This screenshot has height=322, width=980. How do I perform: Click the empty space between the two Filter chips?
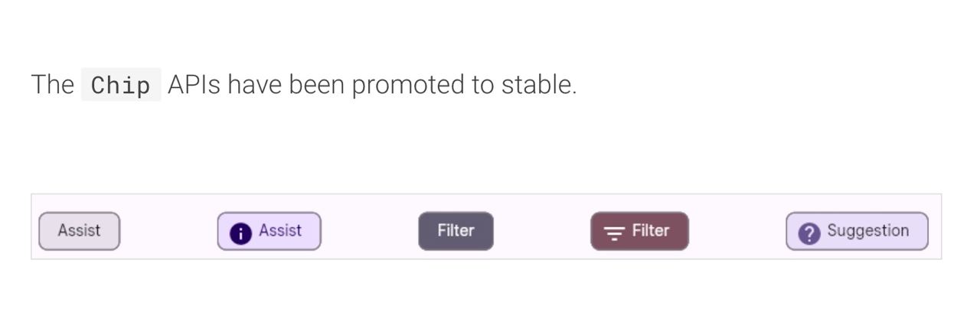tap(542, 231)
